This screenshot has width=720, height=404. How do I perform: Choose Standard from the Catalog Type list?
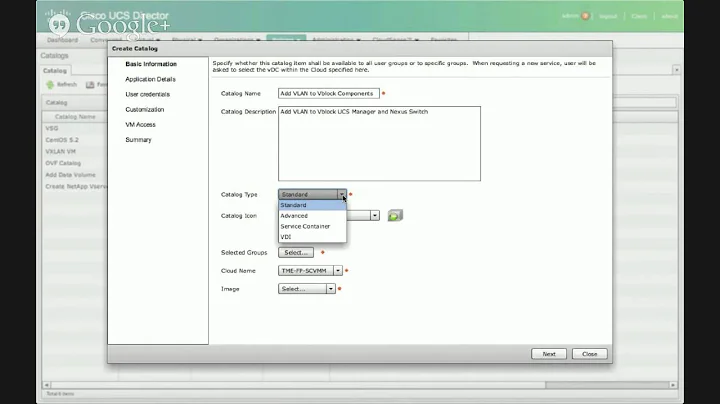pos(312,205)
